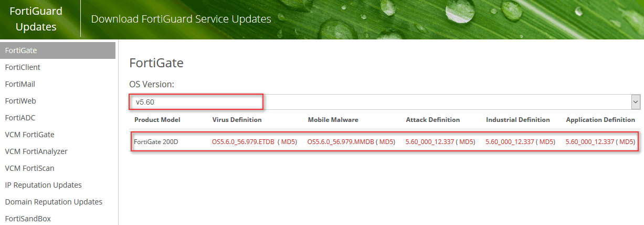Open IP Reputation Updates

[x=43, y=185]
